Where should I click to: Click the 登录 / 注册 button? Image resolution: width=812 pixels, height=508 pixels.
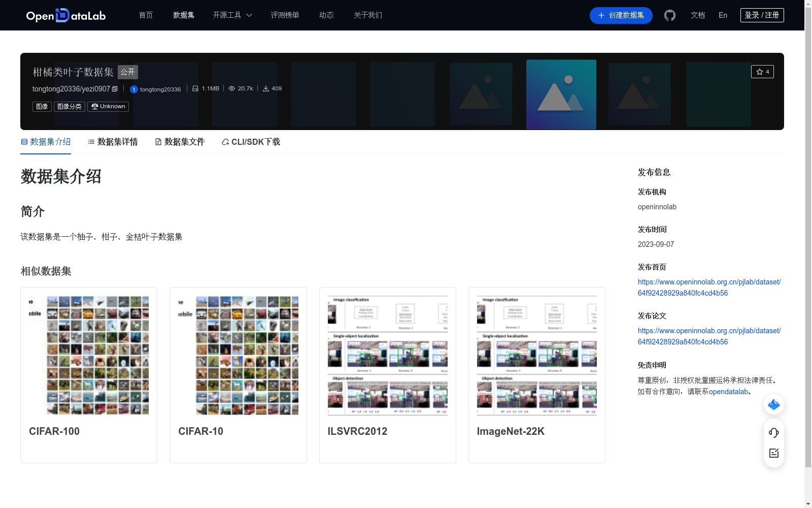762,15
